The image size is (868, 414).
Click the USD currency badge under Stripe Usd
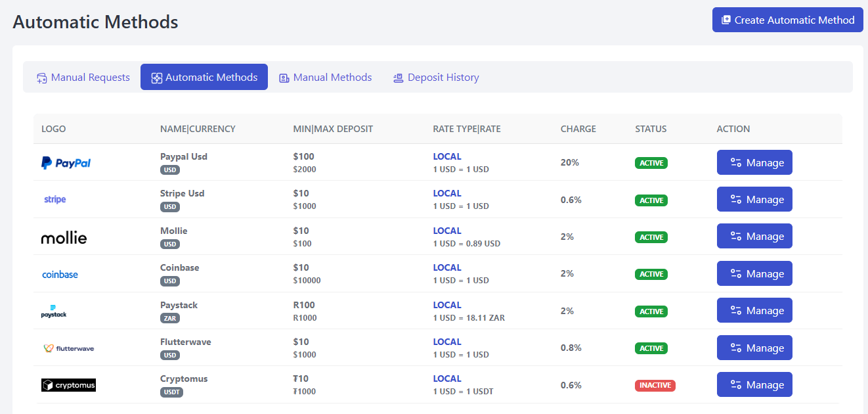coord(170,206)
